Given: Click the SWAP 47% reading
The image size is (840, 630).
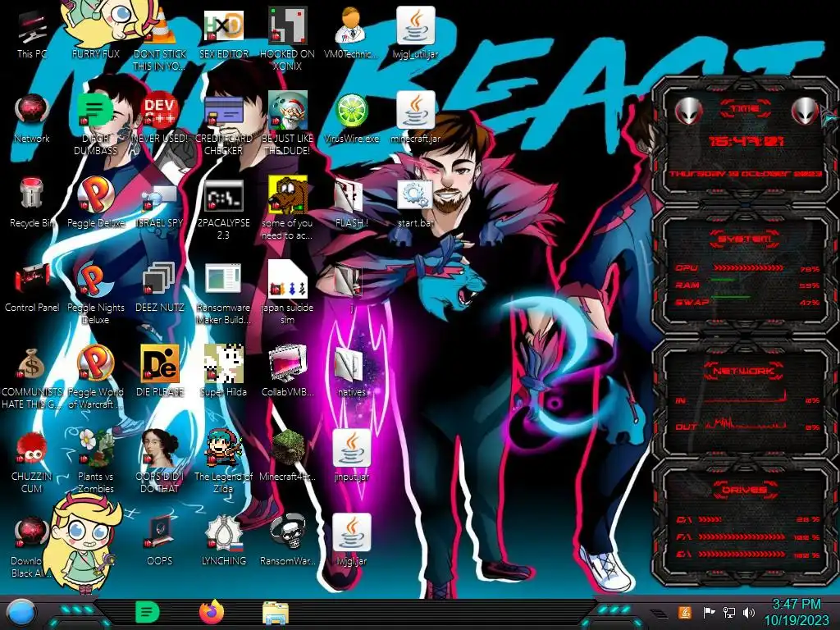Looking at the screenshot, I should click(809, 303).
